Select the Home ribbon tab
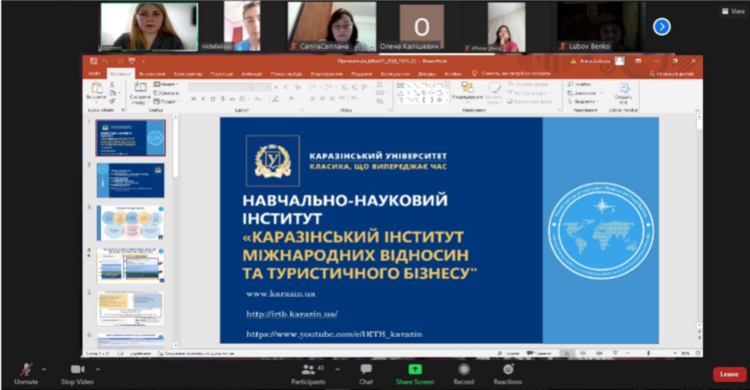This screenshot has height=390, width=750. click(x=120, y=74)
